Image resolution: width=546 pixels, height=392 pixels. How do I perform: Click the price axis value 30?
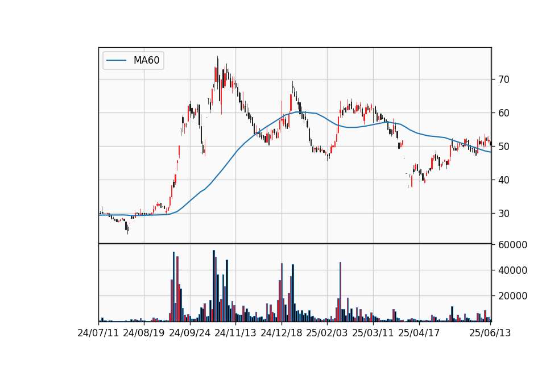[x=504, y=214]
